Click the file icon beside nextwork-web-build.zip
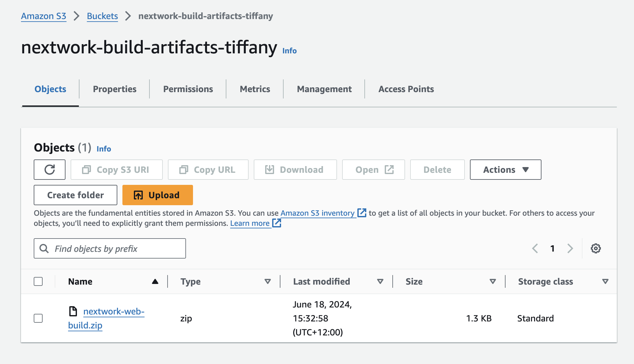Image resolution: width=634 pixels, height=364 pixels. click(x=73, y=311)
